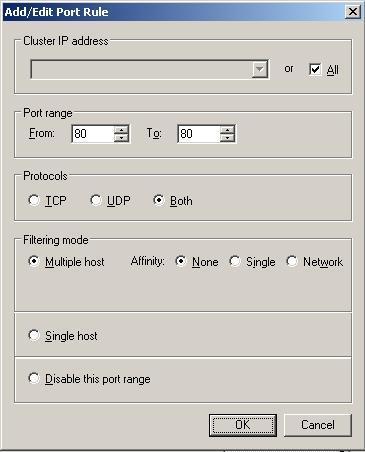The image size is (365, 452).
Task: Increment the From port spinner up arrow
Action: coord(121,130)
